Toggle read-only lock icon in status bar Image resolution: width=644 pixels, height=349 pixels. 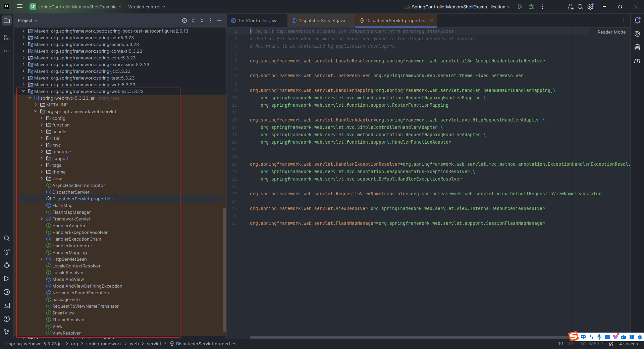[x=611, y=344]
